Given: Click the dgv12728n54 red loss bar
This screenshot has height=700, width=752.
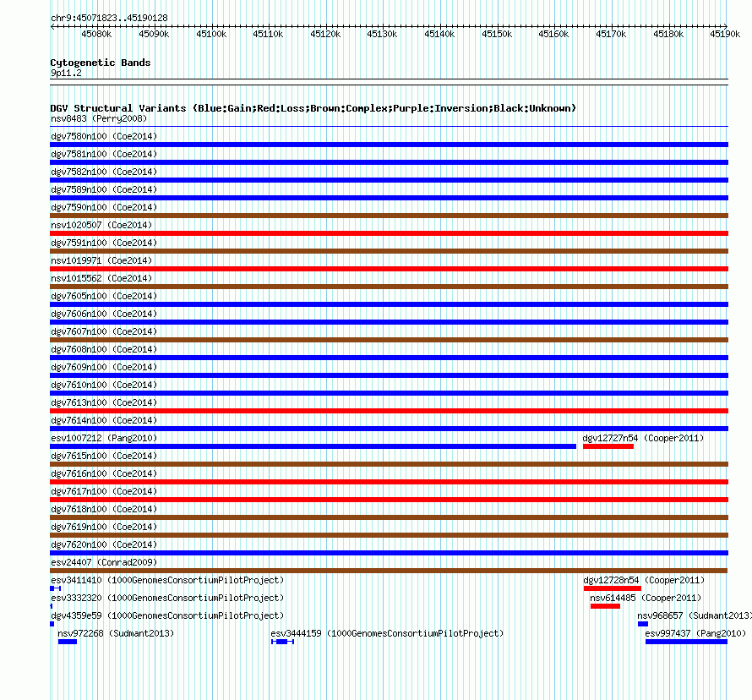Looking at the screenshot, I should pos(613,588).
